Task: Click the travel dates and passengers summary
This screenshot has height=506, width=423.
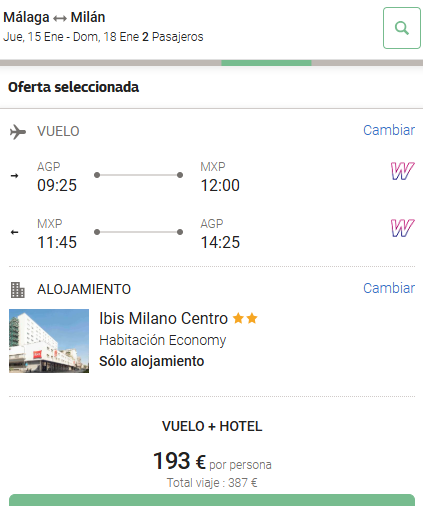Action: (103, 37)
